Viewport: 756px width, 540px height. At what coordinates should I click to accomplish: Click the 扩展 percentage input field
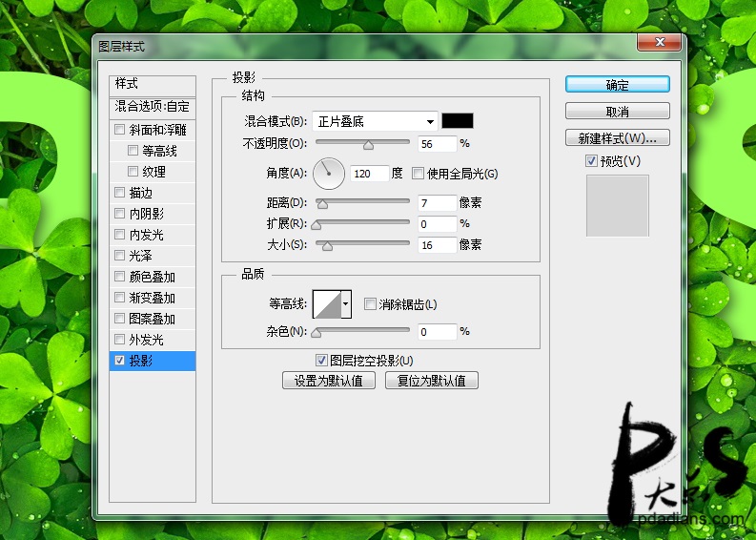click(x=437, y=224)
